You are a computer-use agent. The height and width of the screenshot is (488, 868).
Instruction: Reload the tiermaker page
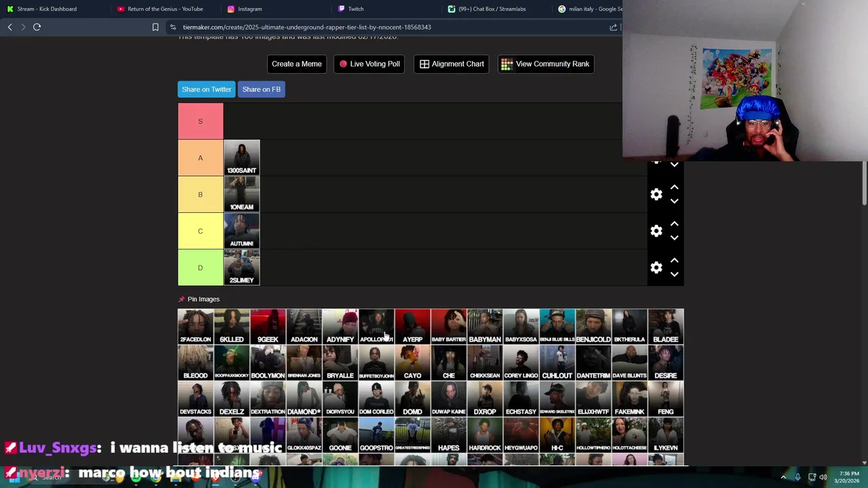point(37,27)
